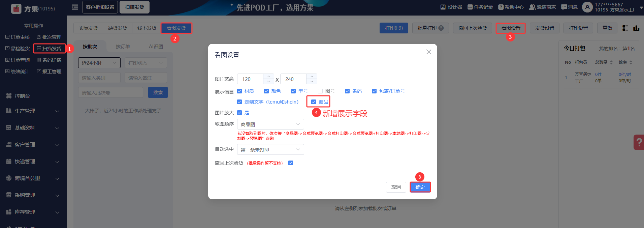Select the 按订单 tab
Viewport: 644px width, 228px height.
(x=123, y=47)
